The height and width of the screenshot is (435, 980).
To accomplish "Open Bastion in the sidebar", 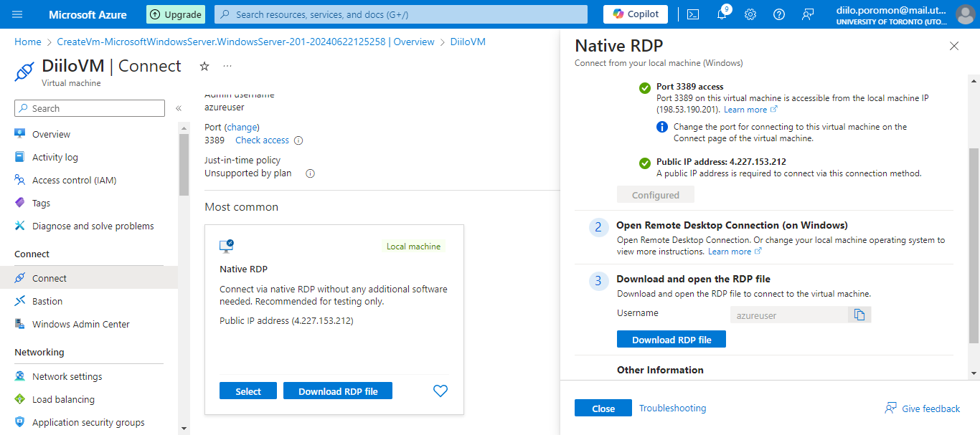I will point(47,301).
